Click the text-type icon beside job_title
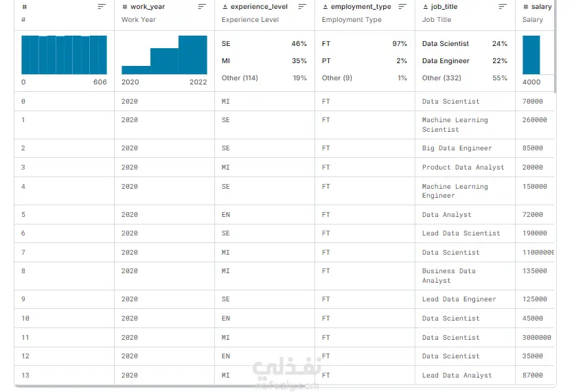574x392 pixels. click(x=426, y=7)
